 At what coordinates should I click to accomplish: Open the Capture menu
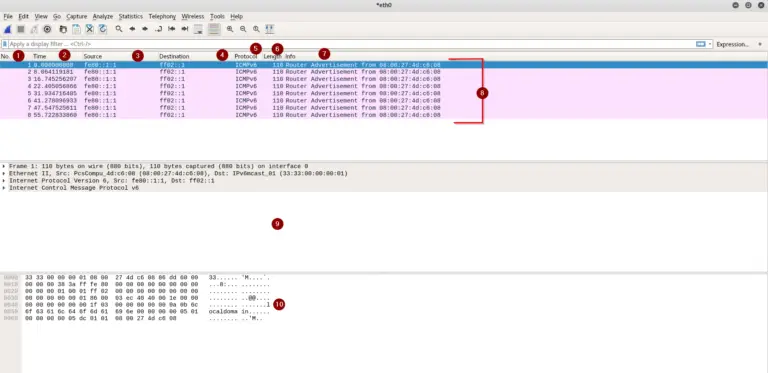(x=76, y=16)
